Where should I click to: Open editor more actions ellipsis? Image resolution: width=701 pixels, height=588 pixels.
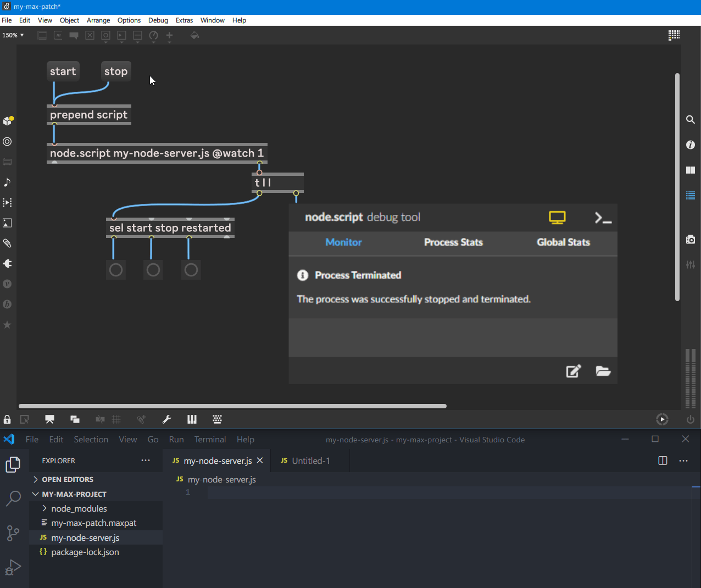click(683, 461)
